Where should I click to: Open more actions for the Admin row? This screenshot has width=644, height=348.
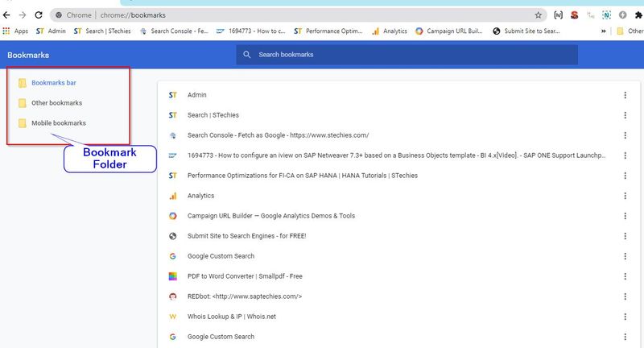click(x=625, y=95)
